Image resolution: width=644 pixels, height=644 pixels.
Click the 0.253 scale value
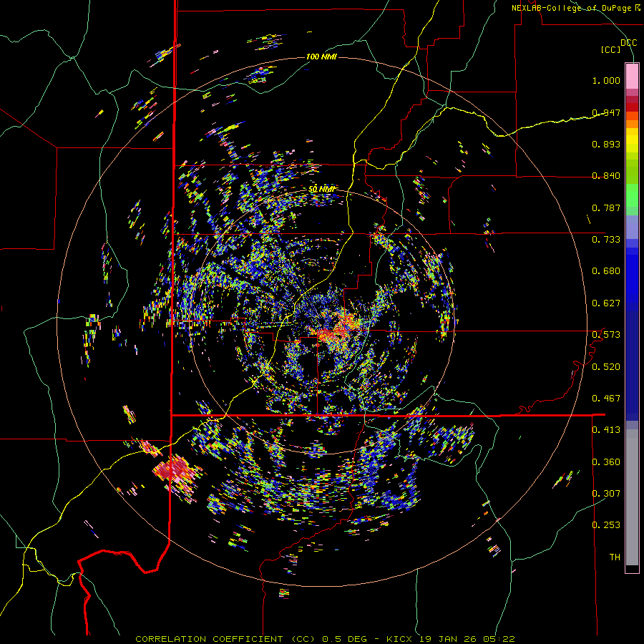(606, 525)
